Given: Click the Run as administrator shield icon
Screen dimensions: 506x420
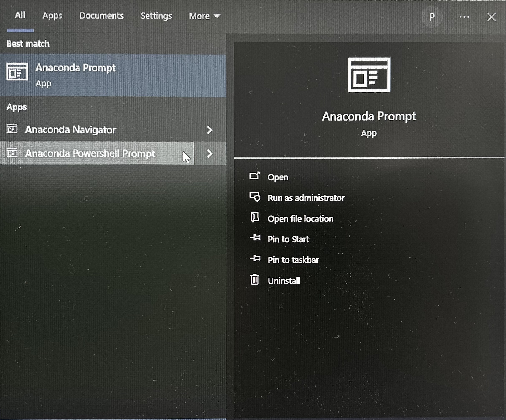Looking at the screenshot, I should (x=255, y=197).
